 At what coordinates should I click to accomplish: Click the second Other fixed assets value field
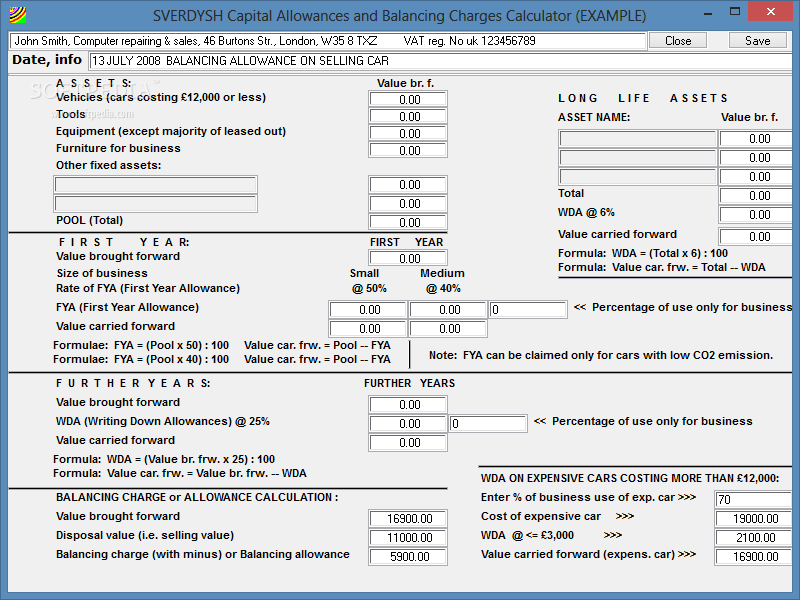click(x=408, y=204)
